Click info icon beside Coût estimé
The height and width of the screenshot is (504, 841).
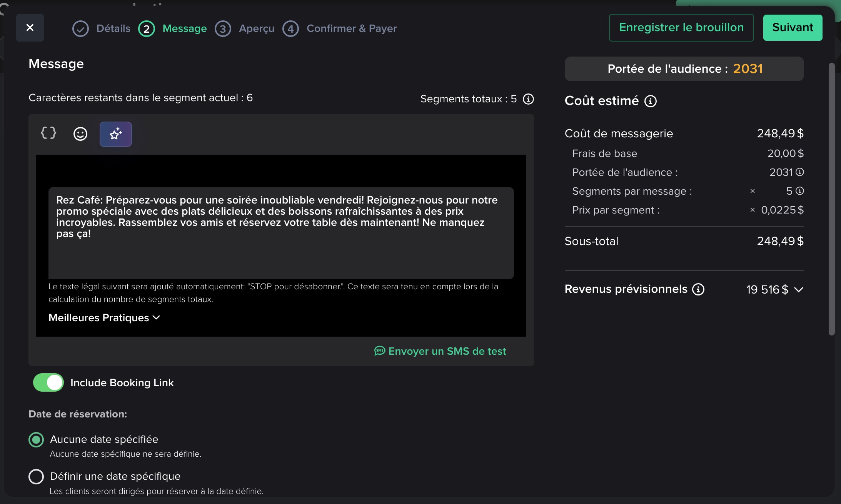650,101
